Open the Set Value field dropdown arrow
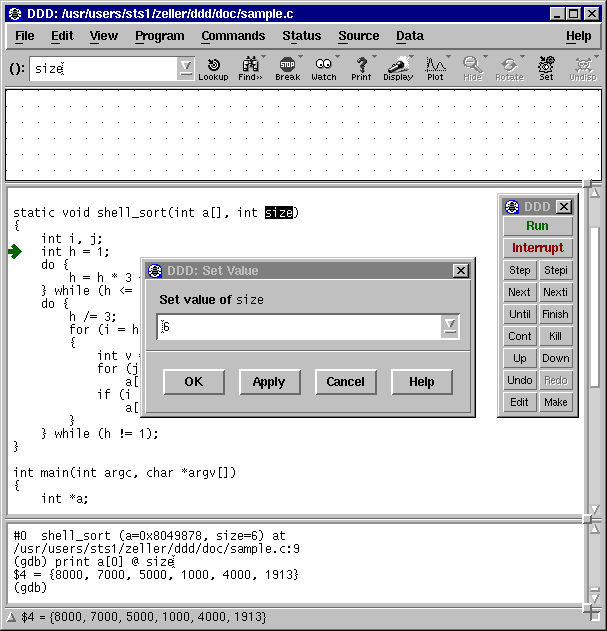This screenshot has width=607, height=631. pyautogui.click(x=450, y=326)
